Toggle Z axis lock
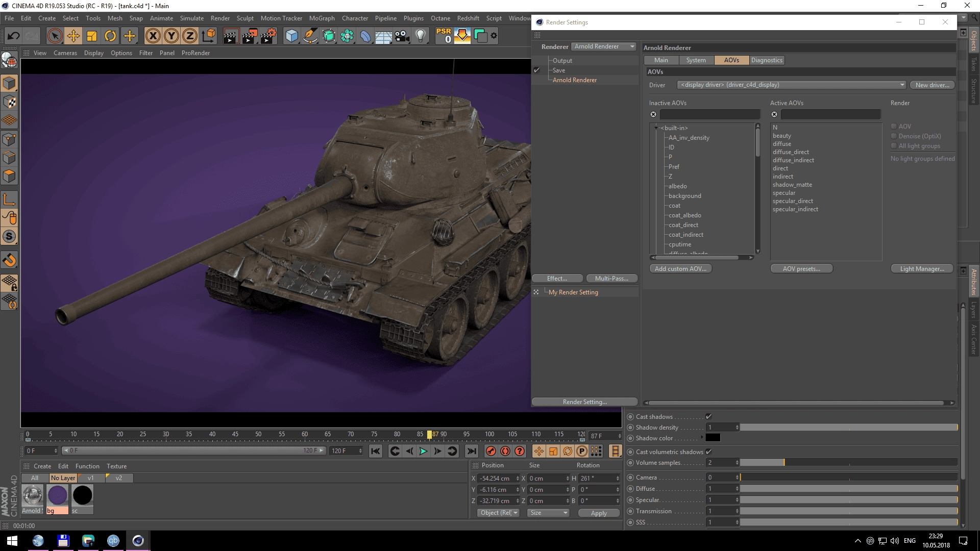 (x=190, y=36)
